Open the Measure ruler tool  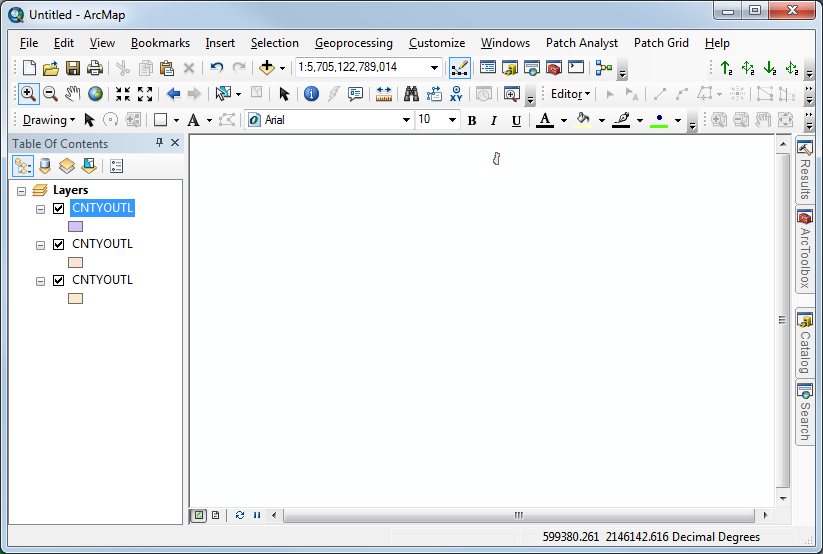pos(384,94)
